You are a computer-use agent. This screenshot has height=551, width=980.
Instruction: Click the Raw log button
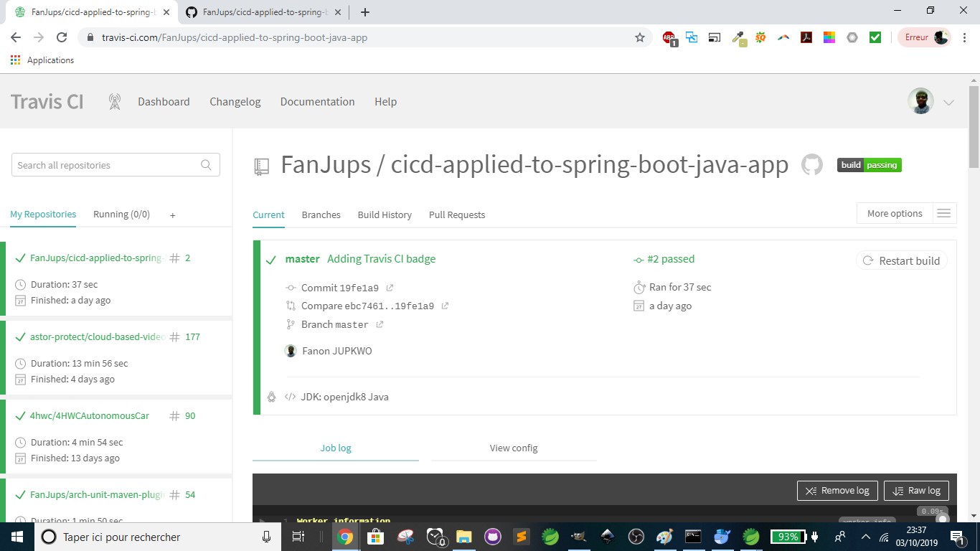[916, 491]
